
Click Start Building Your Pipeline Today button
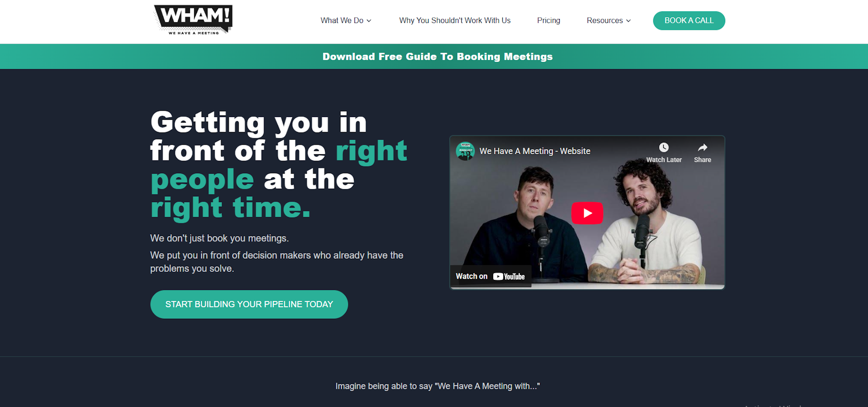(x=249, y=304)
